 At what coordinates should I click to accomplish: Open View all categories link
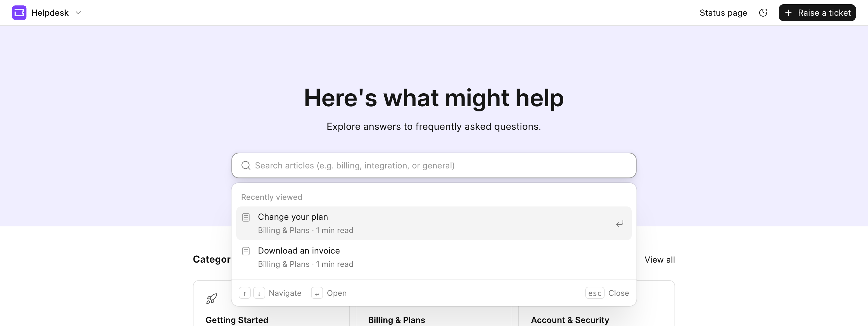pyautogui.click(x=659, y=260)
